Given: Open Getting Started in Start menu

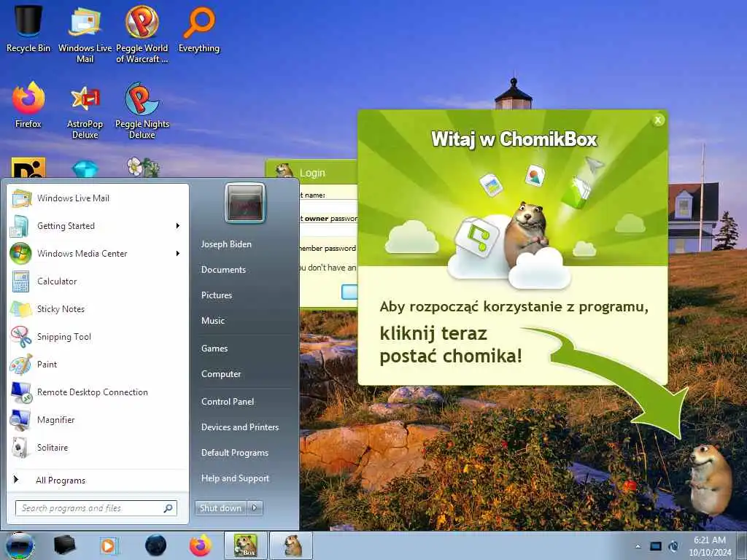Looking at the screenshot, I should (x=98, y=226).
